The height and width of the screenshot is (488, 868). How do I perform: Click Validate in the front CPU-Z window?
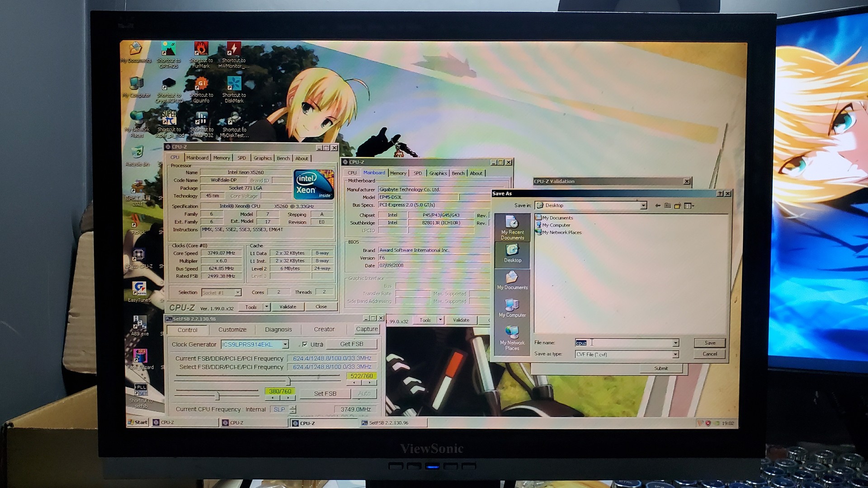pyautogui.click(x=288, y=307)
